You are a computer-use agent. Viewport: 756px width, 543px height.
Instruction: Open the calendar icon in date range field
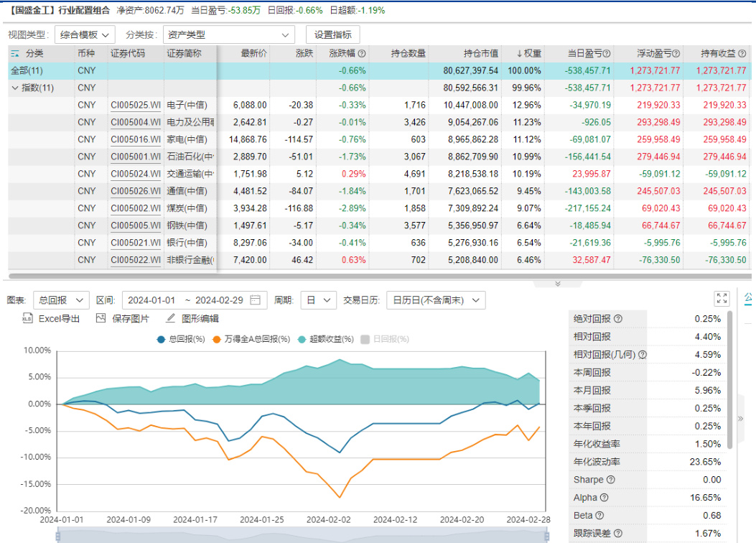pos(255,300)
